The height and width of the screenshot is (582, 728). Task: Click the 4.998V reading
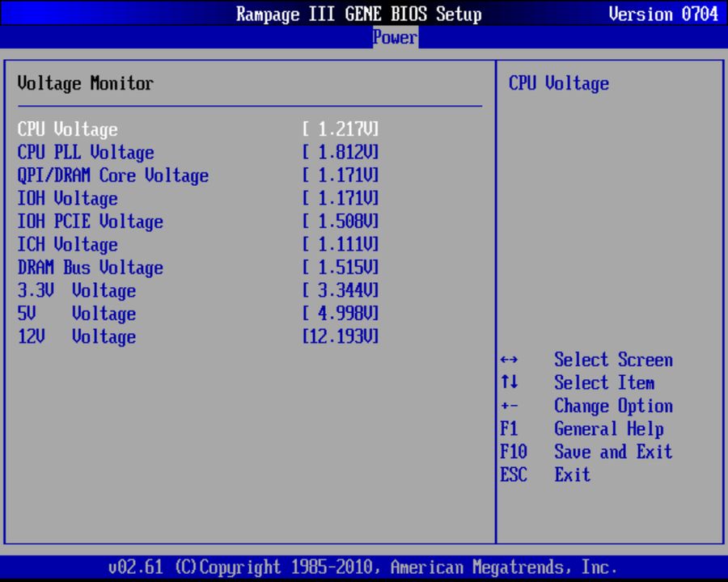pos(341,314)
